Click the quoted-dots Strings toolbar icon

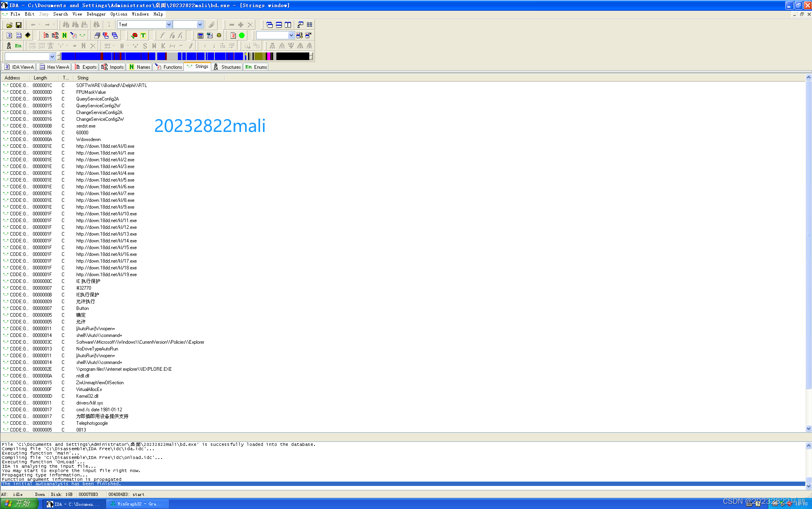(x=83, y=35)
